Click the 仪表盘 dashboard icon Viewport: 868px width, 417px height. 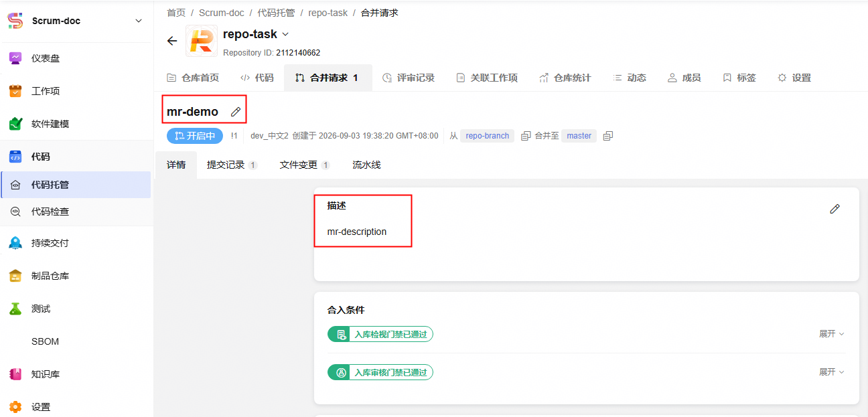(x=15, y=58)
